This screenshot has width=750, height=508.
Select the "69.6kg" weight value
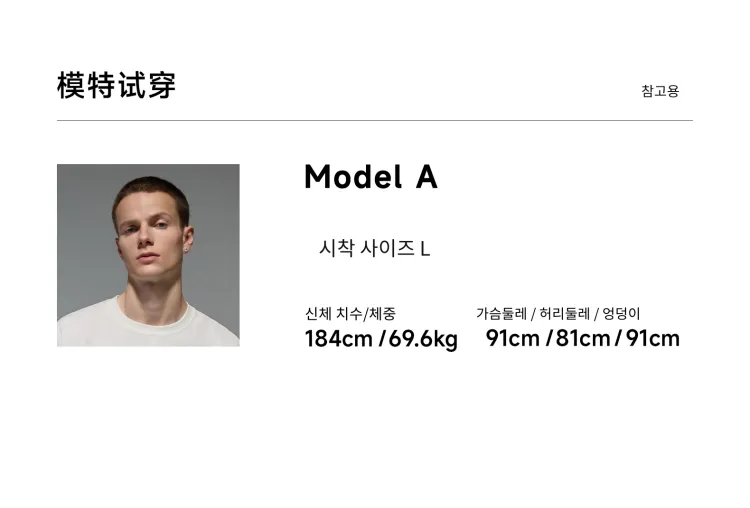pyautogui.click(x=423, y=339)
